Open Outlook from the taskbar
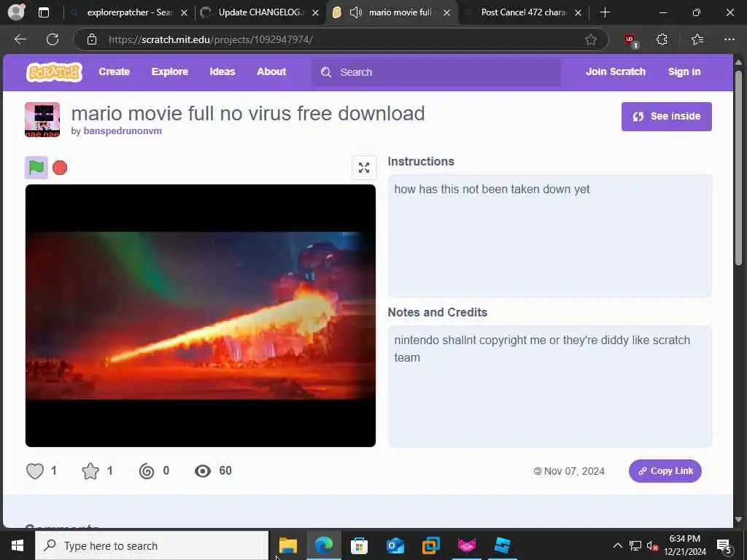This screenshot has width=747, height=560. point(395,545)
